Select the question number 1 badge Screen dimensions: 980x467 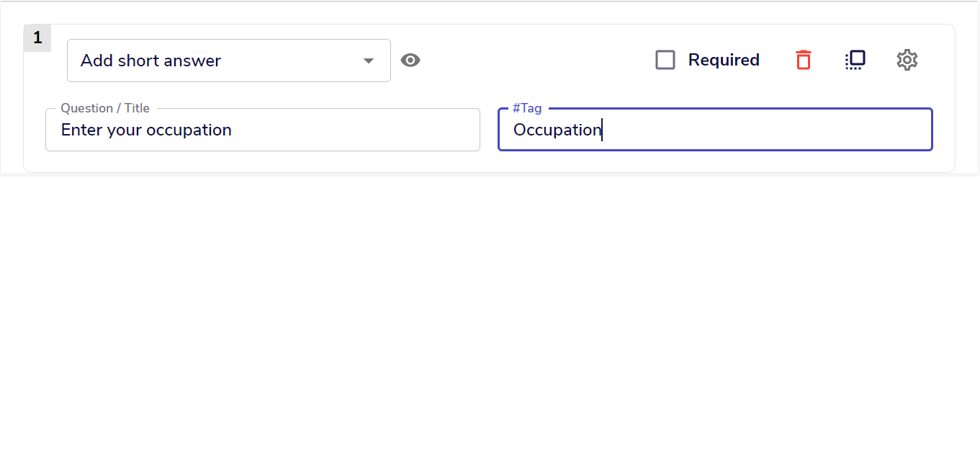(x=37, y=38)
